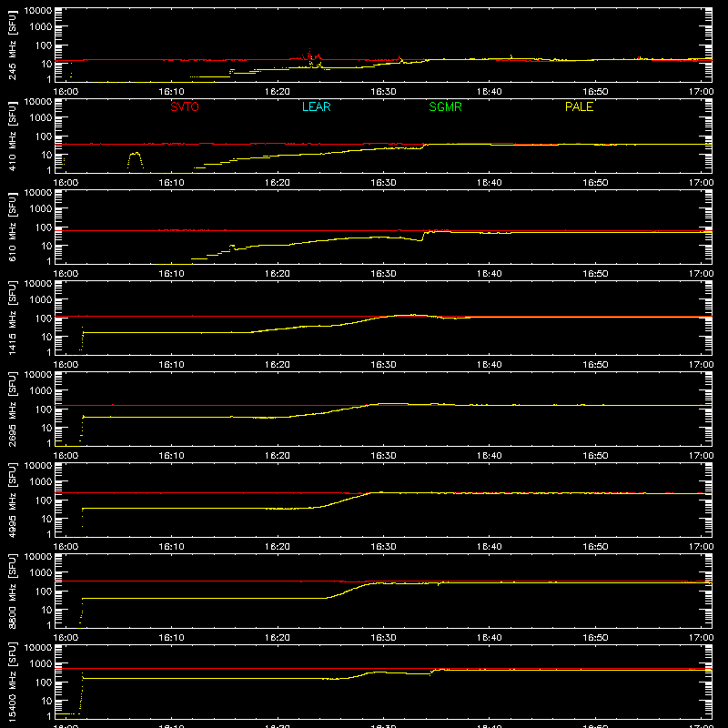
Task: Click 16:30 label under the 8800 MHz panel
Action: point(383,638)
